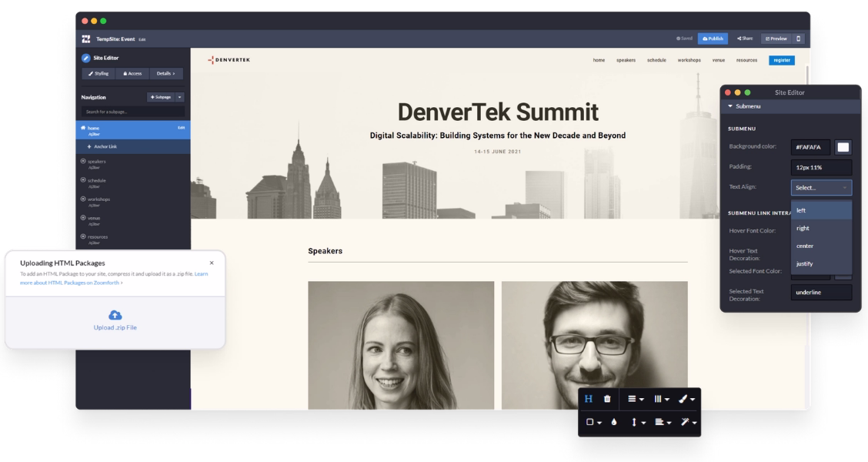This screenshot has width=868, height=462.
Task: Open the text alignment dropdown in floating toolbar
Action: pos(663,422)
